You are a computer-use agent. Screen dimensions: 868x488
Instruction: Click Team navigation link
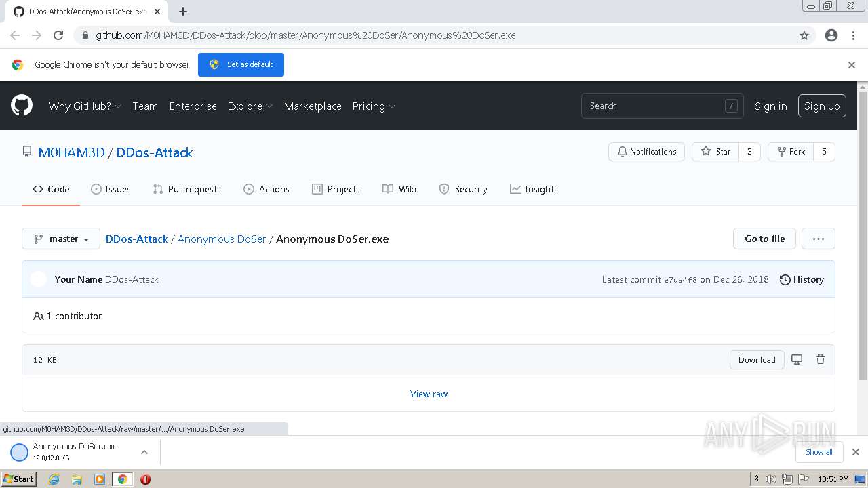click(145, 106)
